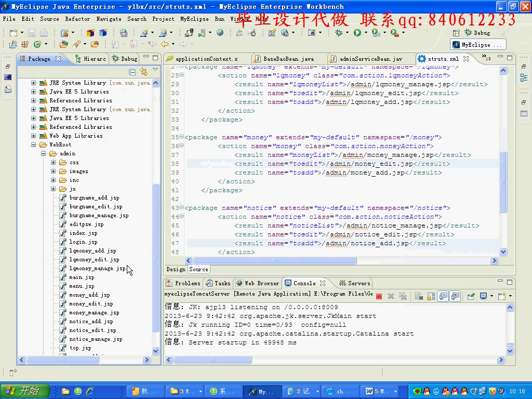This screenshot has height=399, width=532.
Task: Show hidden editor tabs list
Action: click(x=486, y=58)
